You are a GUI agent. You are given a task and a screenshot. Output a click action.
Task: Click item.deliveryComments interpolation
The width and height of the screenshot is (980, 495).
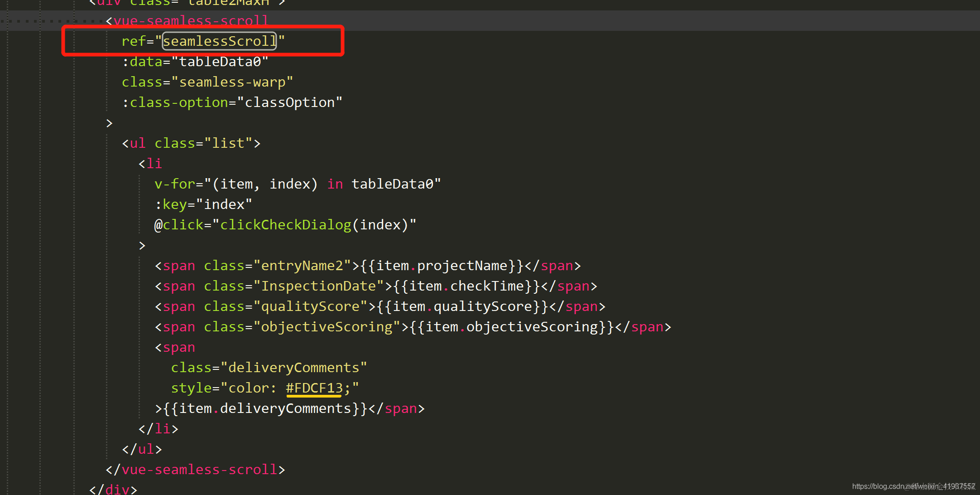pos(265,408)
